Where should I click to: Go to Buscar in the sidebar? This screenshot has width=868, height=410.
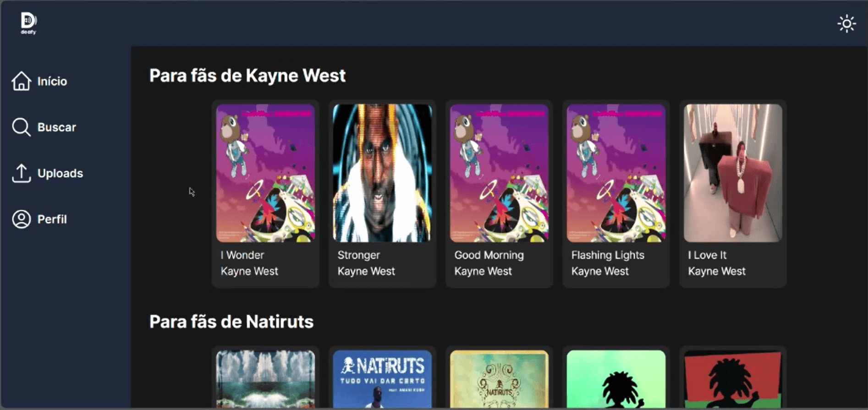tap(57, 127)
